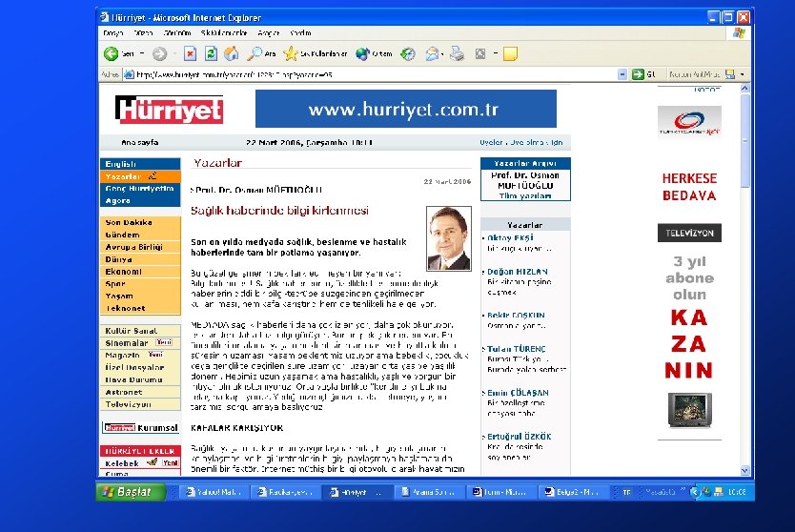Open Search (Ara) magnifier in toolbar
The height and width of the screenshot is (532, 795).
tap(261, 53)
